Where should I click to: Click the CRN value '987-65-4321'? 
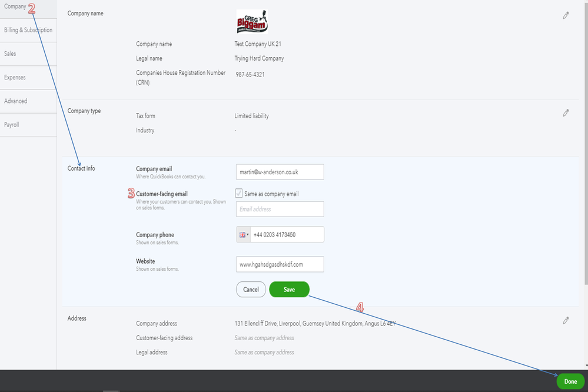(x=250, y=74)
